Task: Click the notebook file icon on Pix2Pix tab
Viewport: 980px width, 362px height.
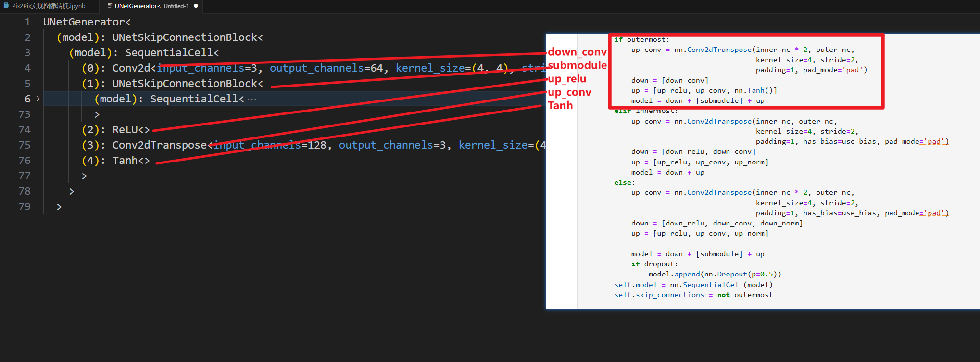Action: (x=6, y=6)
